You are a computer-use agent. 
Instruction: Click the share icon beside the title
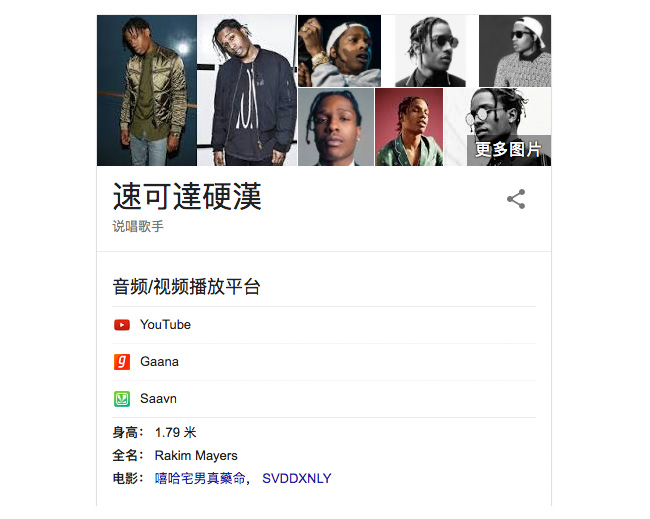coord(516,199)
